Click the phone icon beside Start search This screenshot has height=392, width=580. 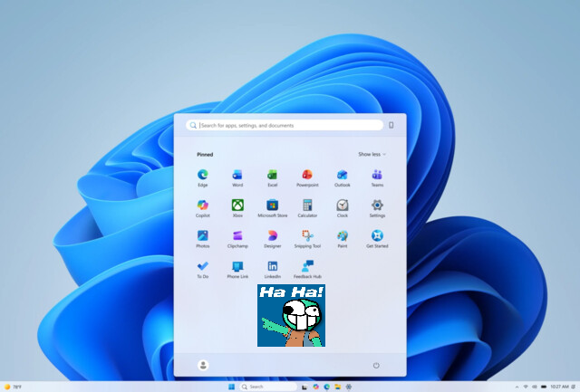391,125
